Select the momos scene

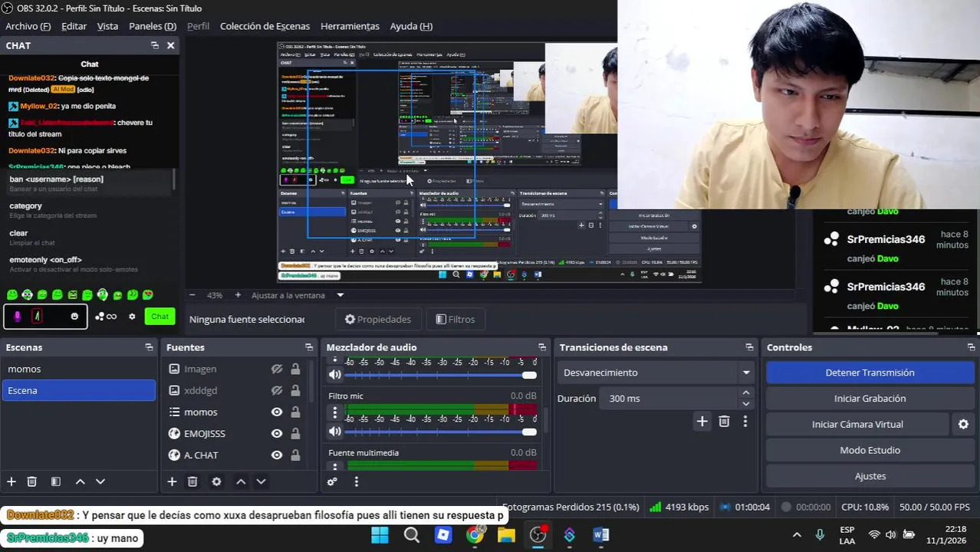[78, 369]
